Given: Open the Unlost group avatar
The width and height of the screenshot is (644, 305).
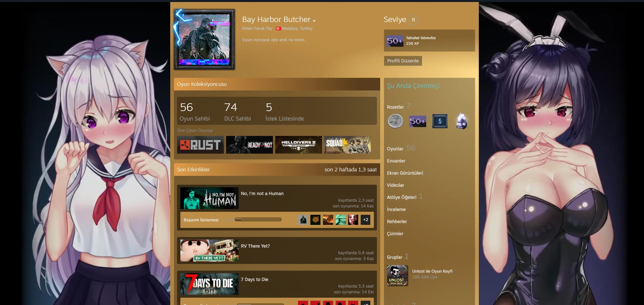Looking at the screenshot, I should 397,275.
